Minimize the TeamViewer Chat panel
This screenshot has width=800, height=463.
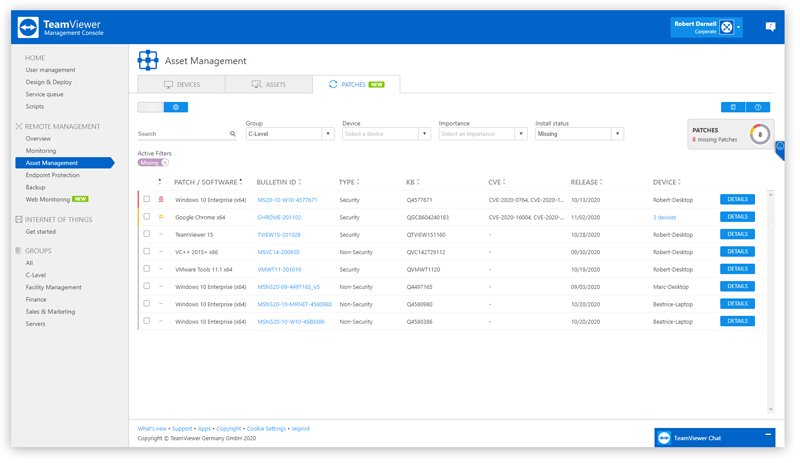(768, 436)
